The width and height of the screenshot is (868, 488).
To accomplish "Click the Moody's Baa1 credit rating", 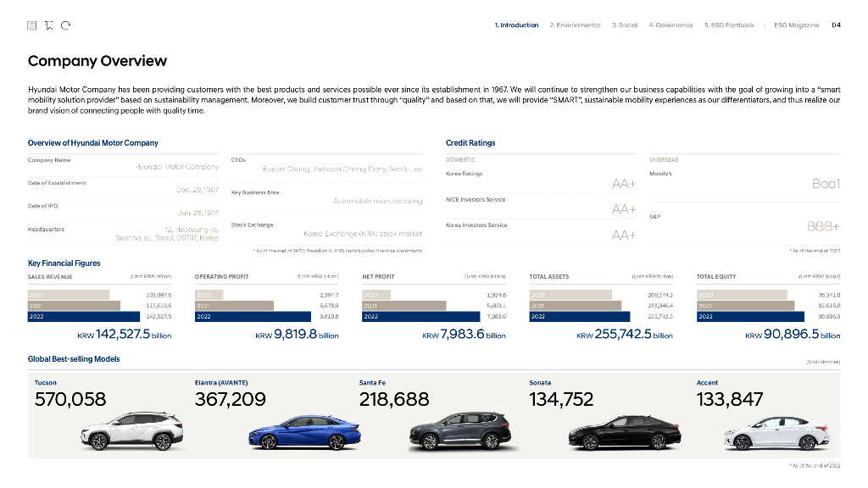I will [x=825, y=184].
